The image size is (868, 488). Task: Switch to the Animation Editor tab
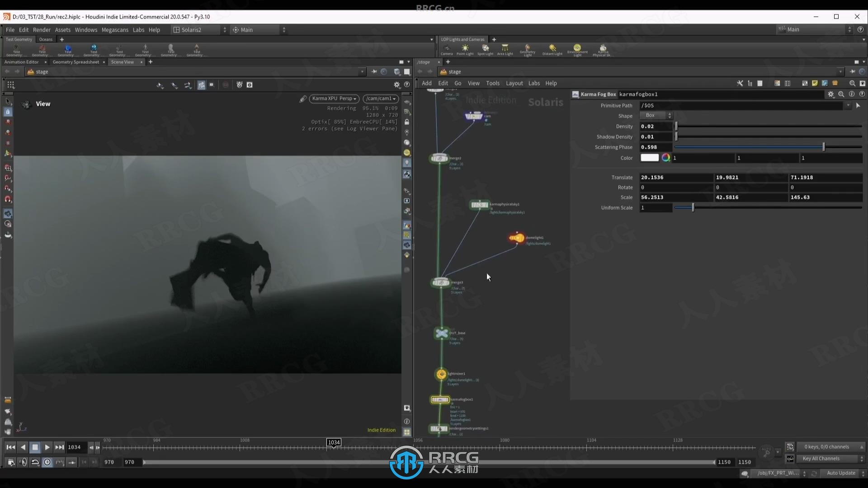[21, 62]
